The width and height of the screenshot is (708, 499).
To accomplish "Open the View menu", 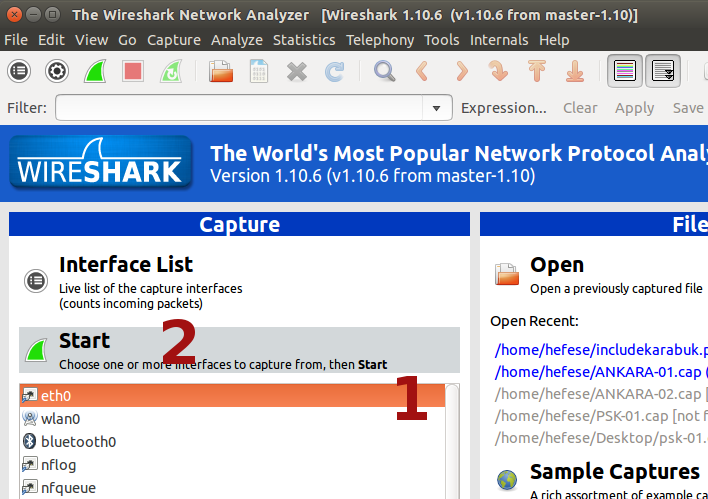I will [x=91, y=40].
